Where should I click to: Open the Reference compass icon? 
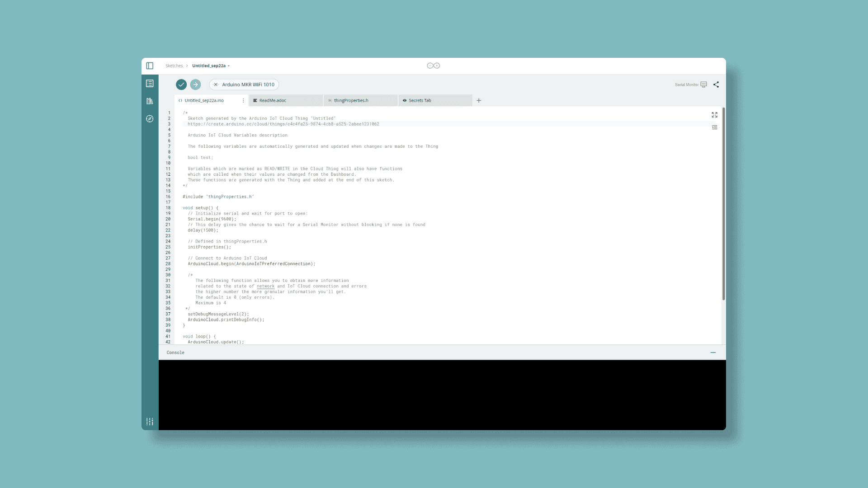150,119
